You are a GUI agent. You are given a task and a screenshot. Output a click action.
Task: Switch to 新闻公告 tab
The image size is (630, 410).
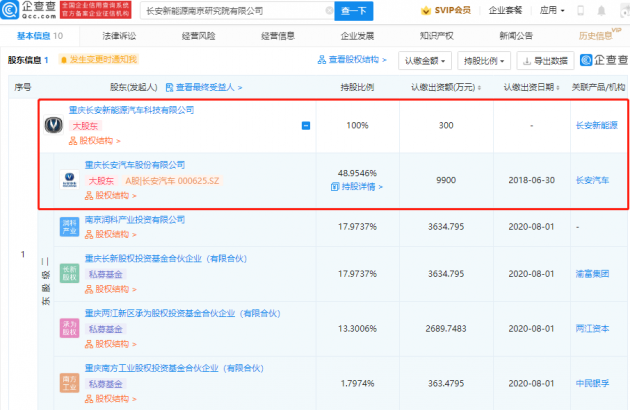click(x=516, y=36)
